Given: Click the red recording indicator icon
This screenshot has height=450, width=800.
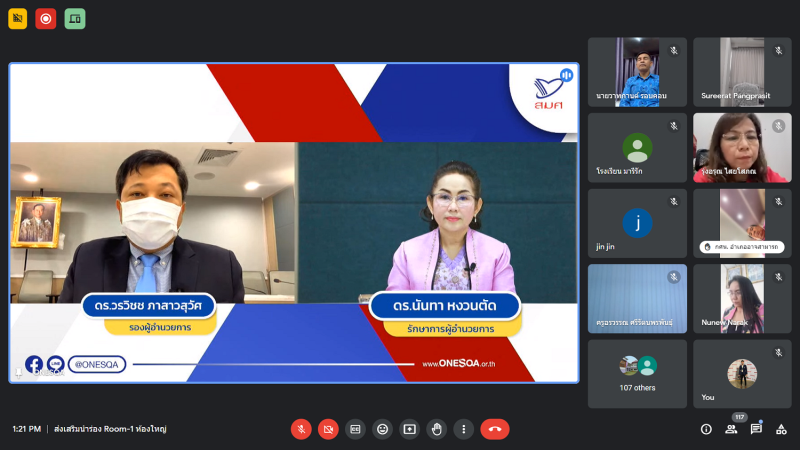Looking at the screenshot, I should coord(46,18).
